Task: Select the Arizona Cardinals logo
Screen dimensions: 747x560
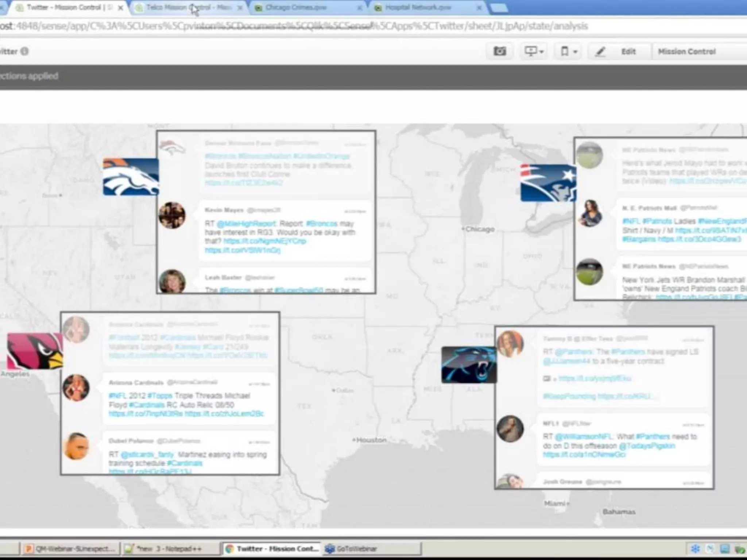Action: click(x=35, y=351)
